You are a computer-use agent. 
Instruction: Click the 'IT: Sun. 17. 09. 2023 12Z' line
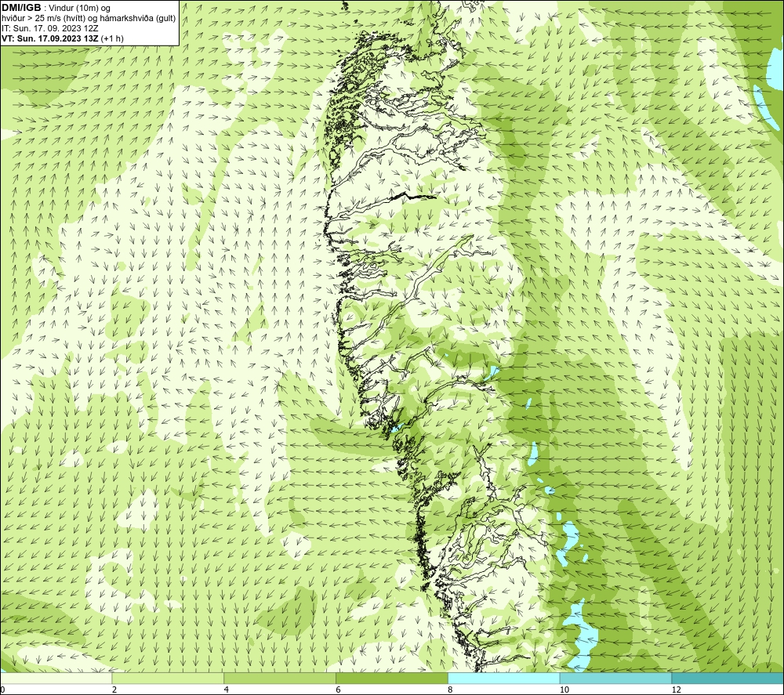50,28
